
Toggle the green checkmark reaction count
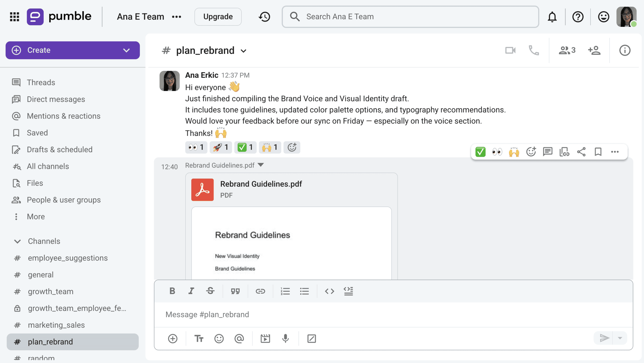(245, 147)
